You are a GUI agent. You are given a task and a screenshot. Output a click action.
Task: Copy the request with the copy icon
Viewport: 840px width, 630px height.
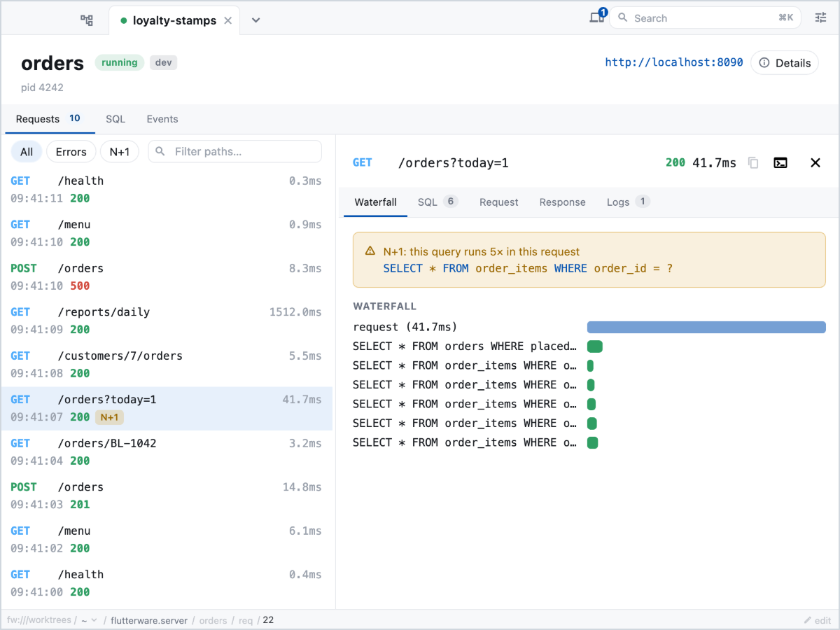(x=753, y=162)
